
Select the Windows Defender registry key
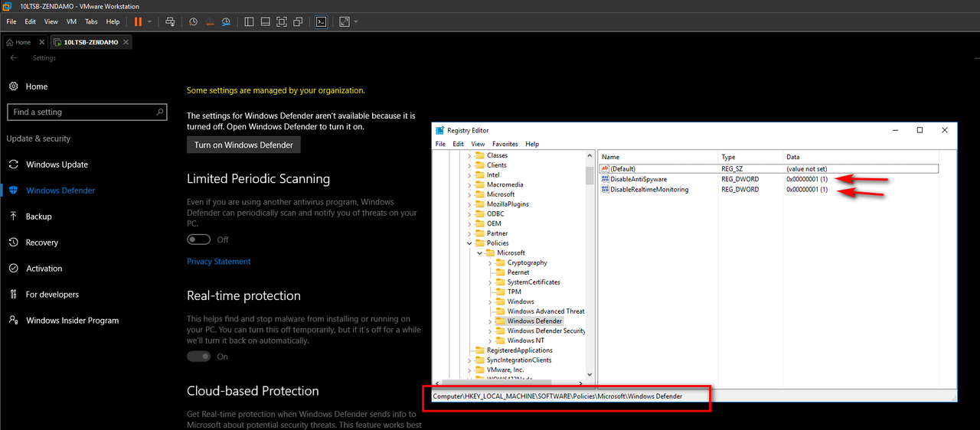[x=534, y=321]
